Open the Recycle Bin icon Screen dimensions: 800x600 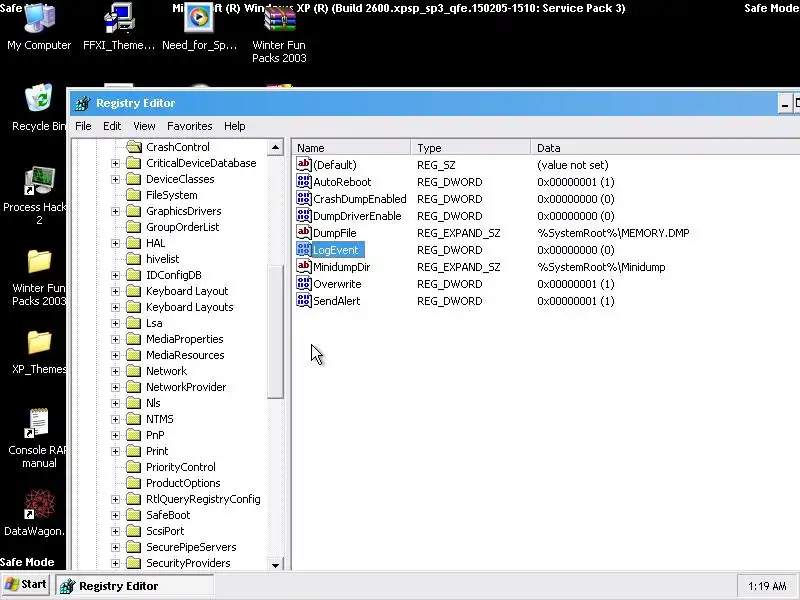(x=39, y=108)
